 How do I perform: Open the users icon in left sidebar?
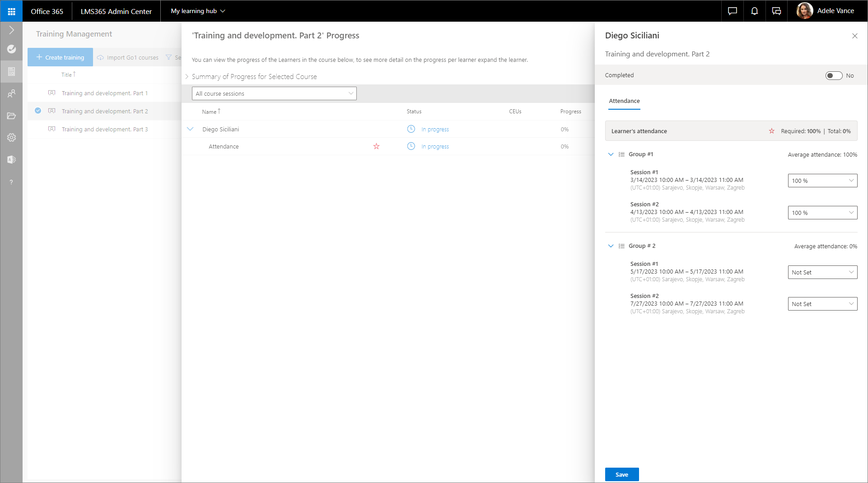[x=11, y=93]
